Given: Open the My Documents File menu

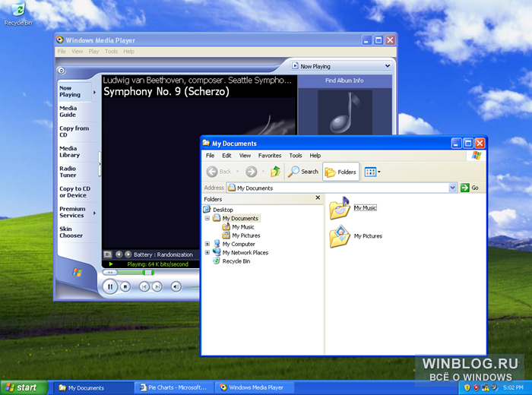Looking at the screenshot, I should click(x=210, y=155).
